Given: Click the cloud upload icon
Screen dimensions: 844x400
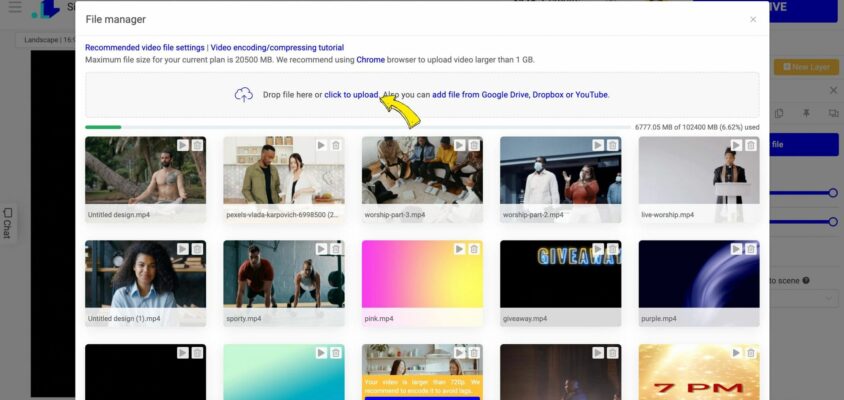Looking at the screenshot, I should [244, 95].
